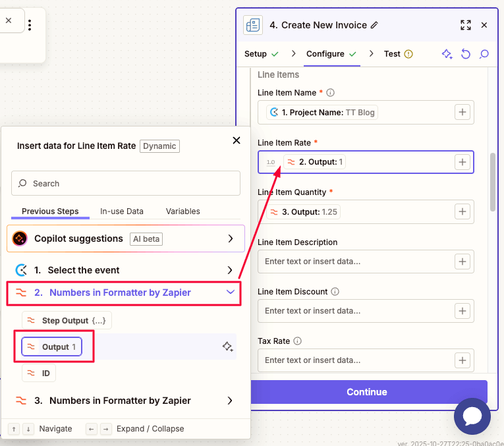504x446 pixels.
Task: Click the up arrow Navigate key hint
Action: tap(14, 429)
